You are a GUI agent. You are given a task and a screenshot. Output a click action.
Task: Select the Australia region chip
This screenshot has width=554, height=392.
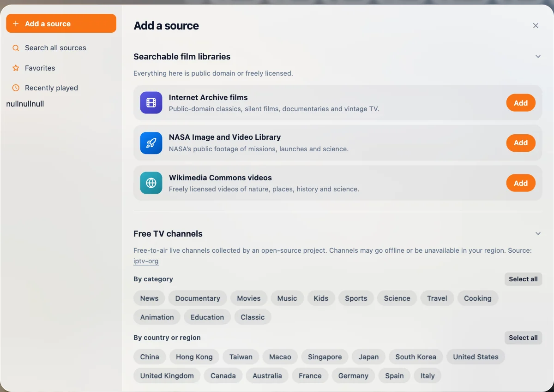pos(267,376)
